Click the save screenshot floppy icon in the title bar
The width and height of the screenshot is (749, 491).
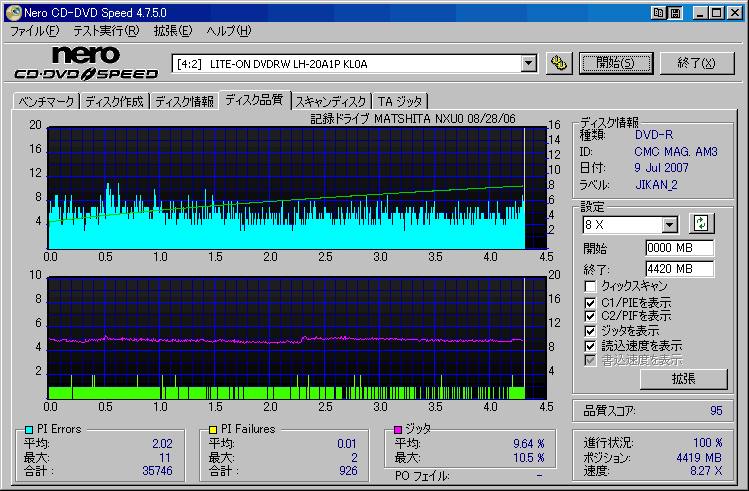(675, 13)
